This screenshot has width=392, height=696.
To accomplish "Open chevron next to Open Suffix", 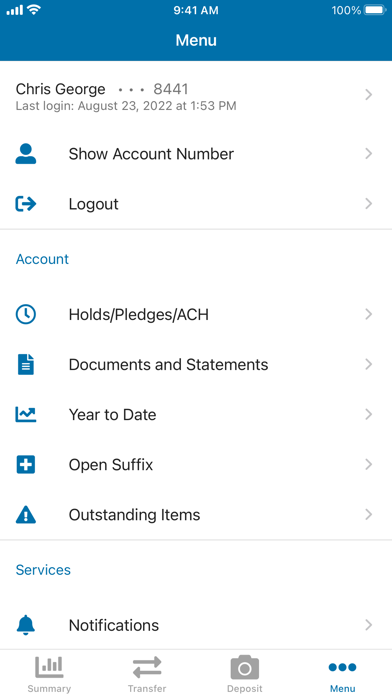I will [368, 464].
